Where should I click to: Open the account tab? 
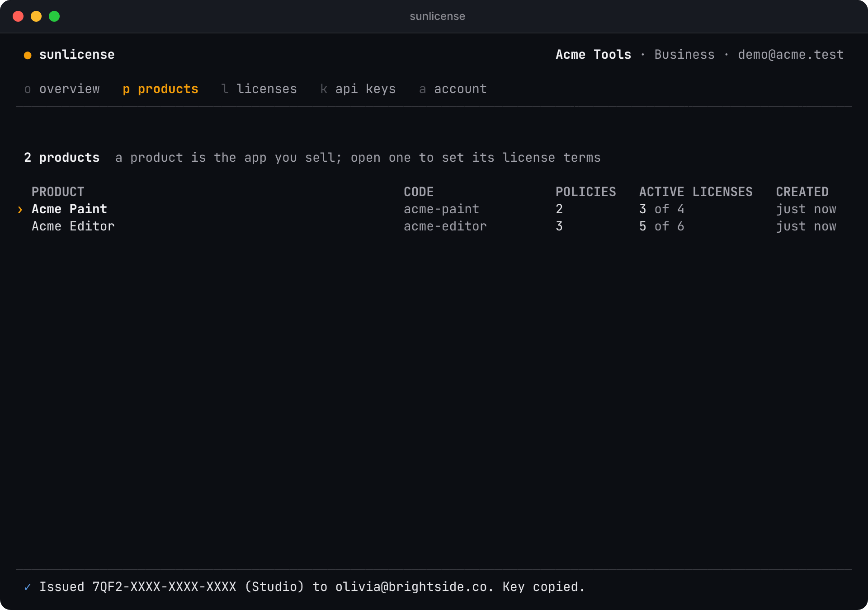453,89
